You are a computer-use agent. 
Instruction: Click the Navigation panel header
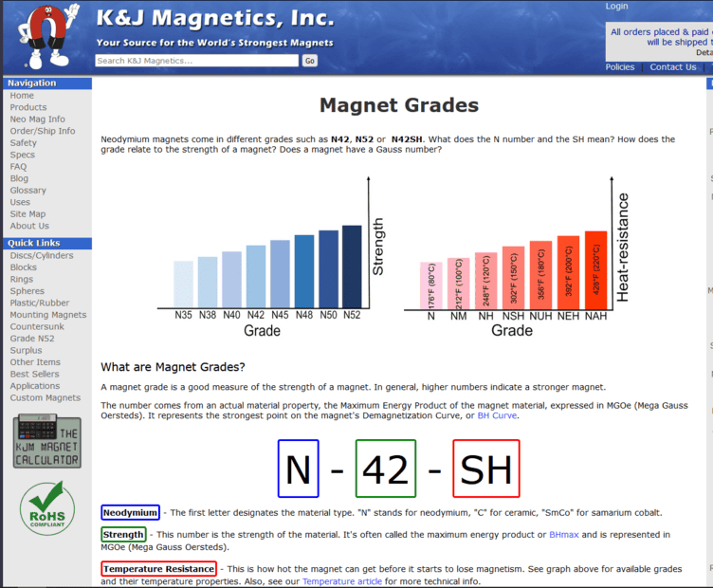[47, 83]
